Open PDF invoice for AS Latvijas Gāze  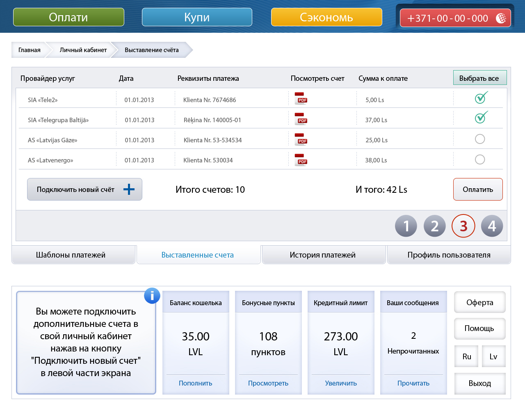click(x=301, y=139)
